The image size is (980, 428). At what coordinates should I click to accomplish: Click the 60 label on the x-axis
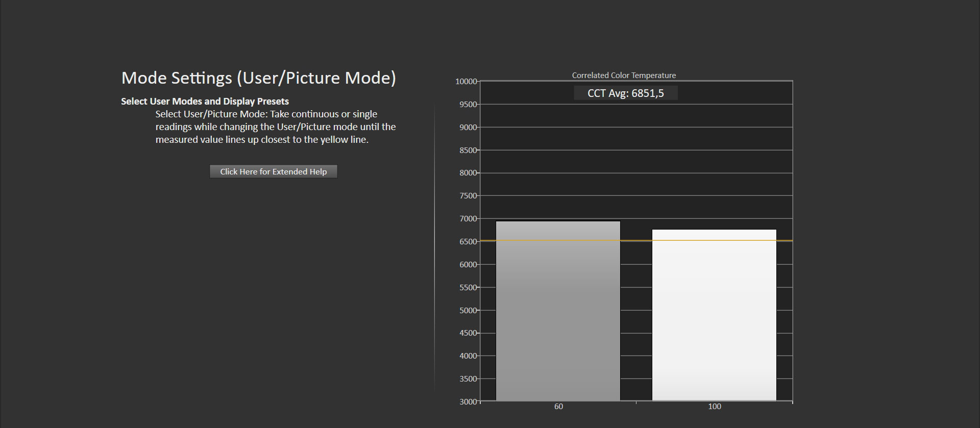[x=558, y=407]
